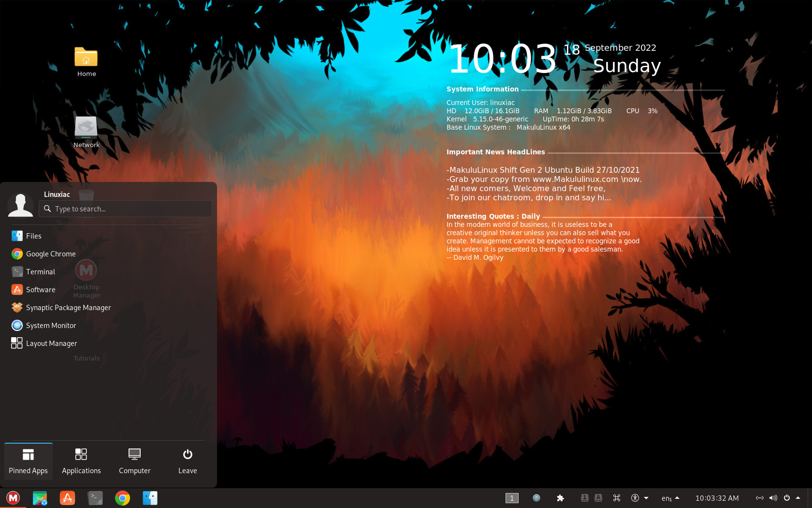
Task: Select workspace 1 in the taskbar
Action: coord(512,498)
